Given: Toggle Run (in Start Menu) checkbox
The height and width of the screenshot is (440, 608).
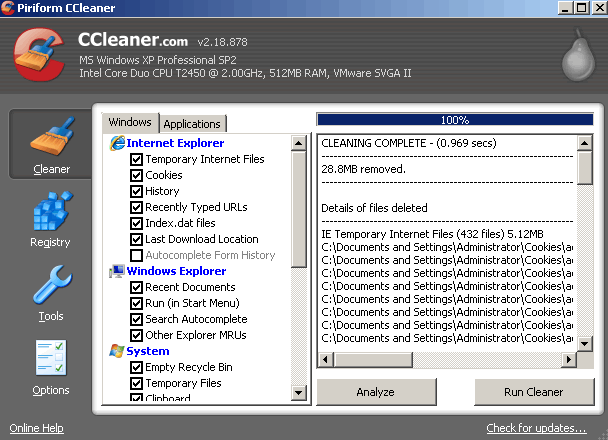Looking at the screenshot, I should point(136,303).
